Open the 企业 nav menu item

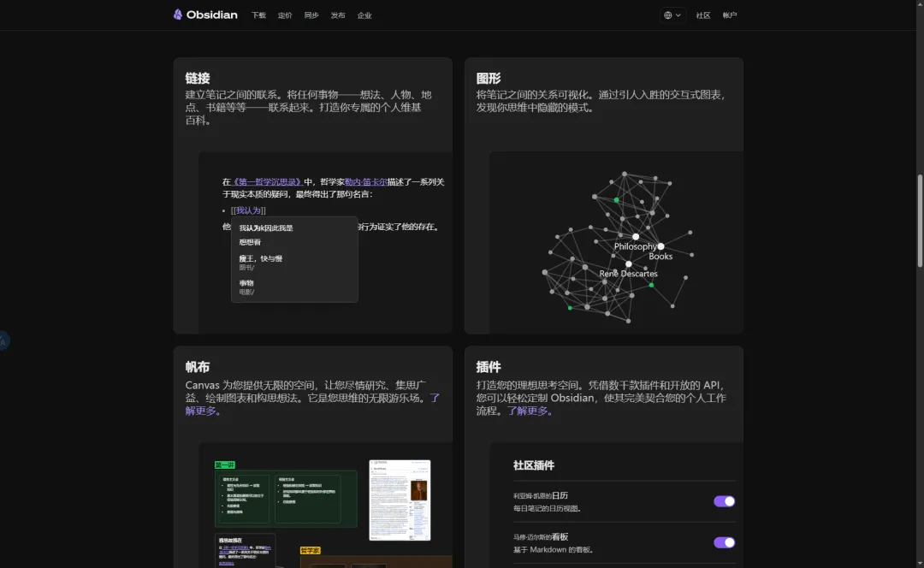coord(364,15)
